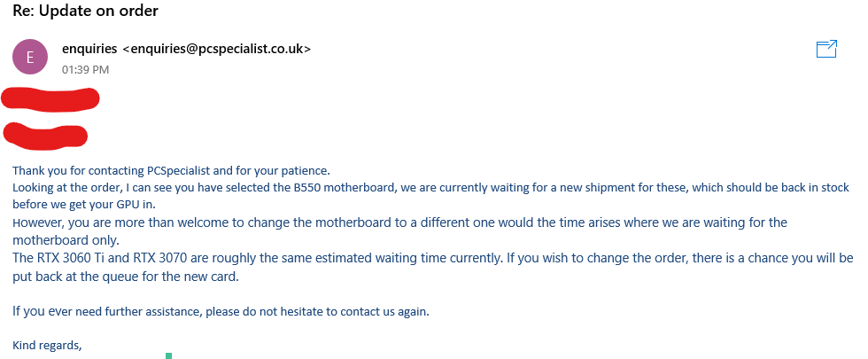Click the line beginning with However
This screenshot has width=868, height=359.
point(399,222)
